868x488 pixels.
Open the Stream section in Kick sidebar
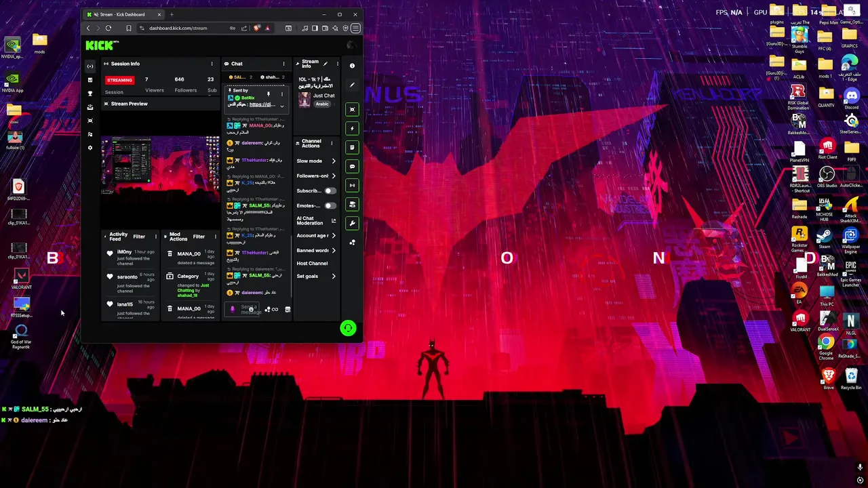[x=90, y=66]
